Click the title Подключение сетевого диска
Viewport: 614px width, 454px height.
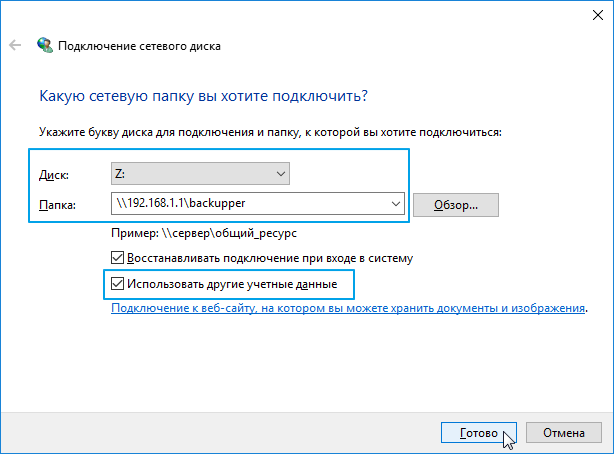point(139,46)
